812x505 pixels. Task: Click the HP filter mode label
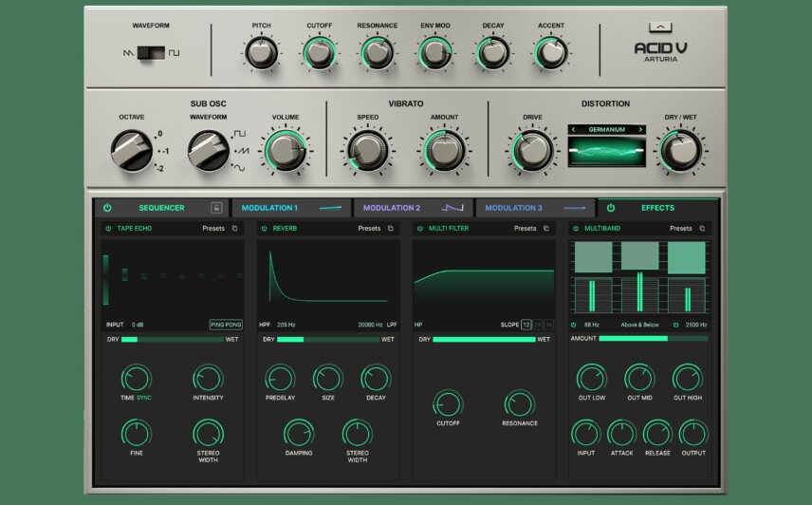click(418, 325)
